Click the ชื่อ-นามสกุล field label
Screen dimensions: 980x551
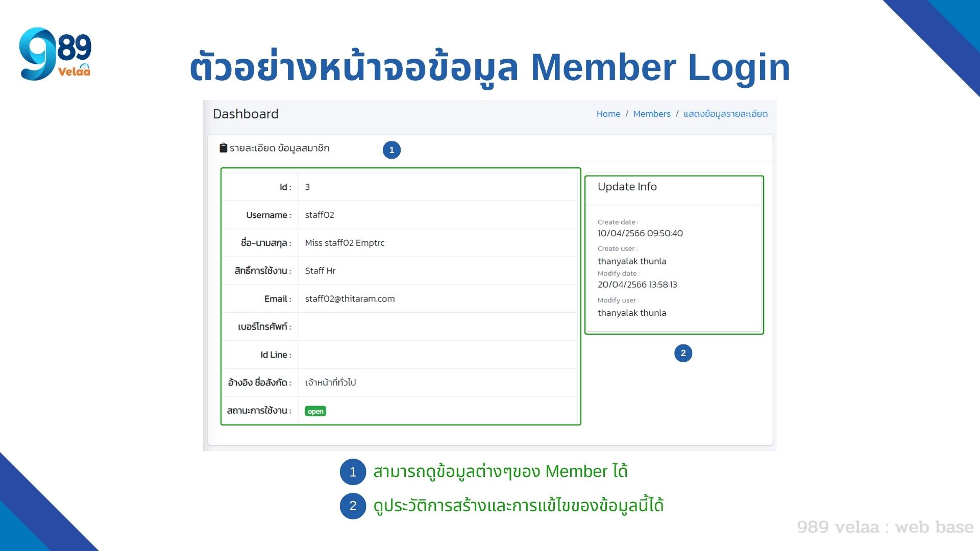click(266, 243)
